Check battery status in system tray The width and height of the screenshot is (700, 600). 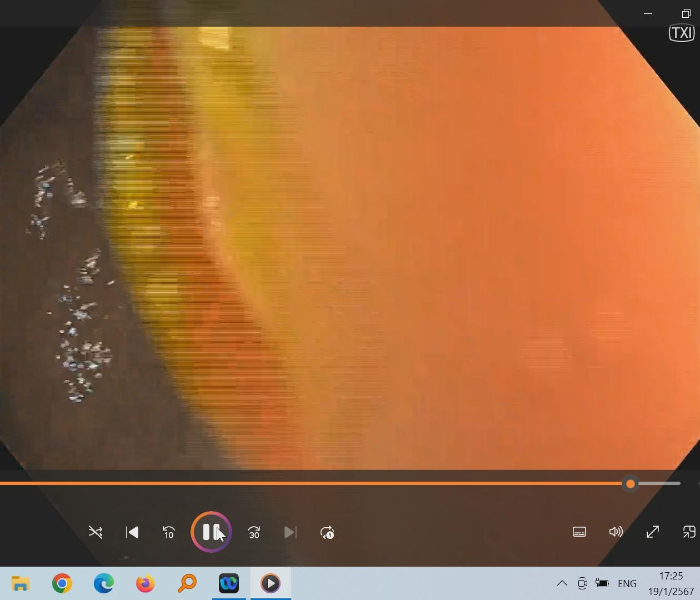[x=602, y=583]
